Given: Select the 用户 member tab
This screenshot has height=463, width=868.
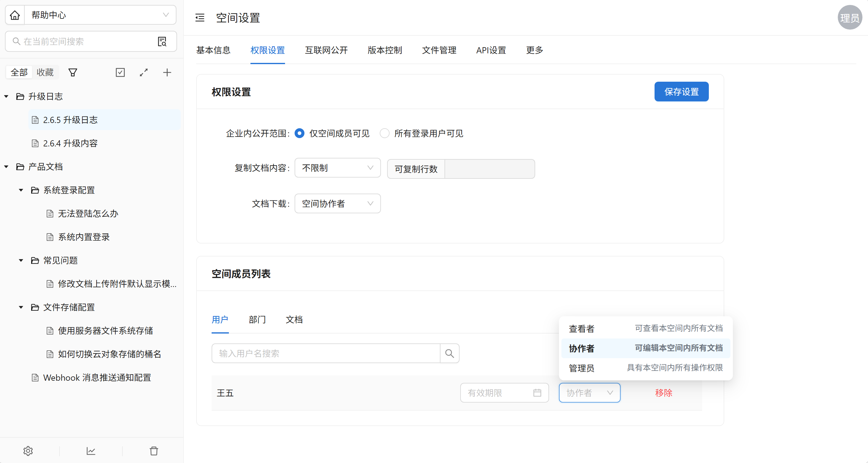Looking at the screenshot, I should [220, 319].
